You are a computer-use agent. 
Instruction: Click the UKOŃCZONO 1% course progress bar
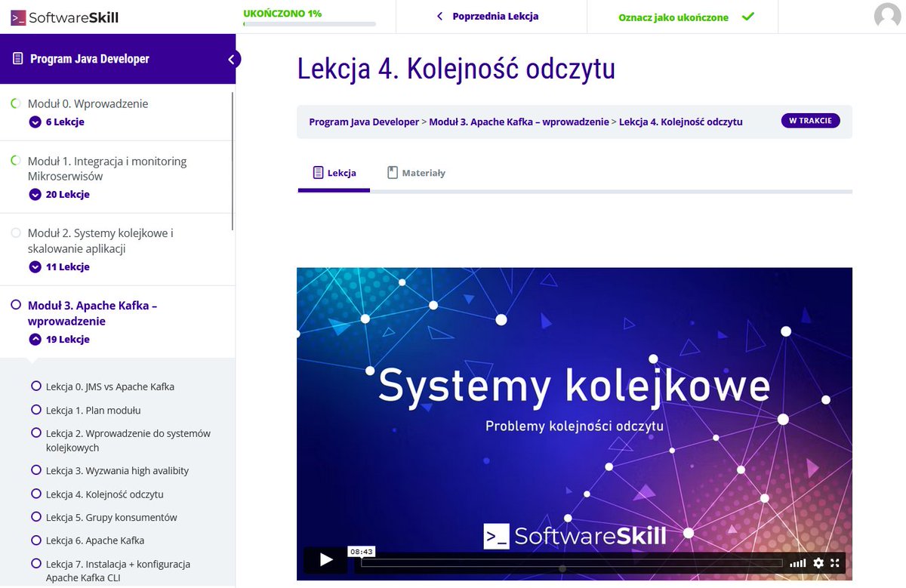[310, 24]
